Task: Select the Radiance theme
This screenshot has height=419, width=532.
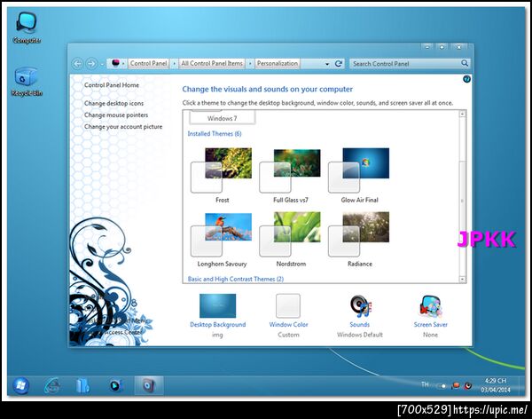Action: [x=359, y=240]
